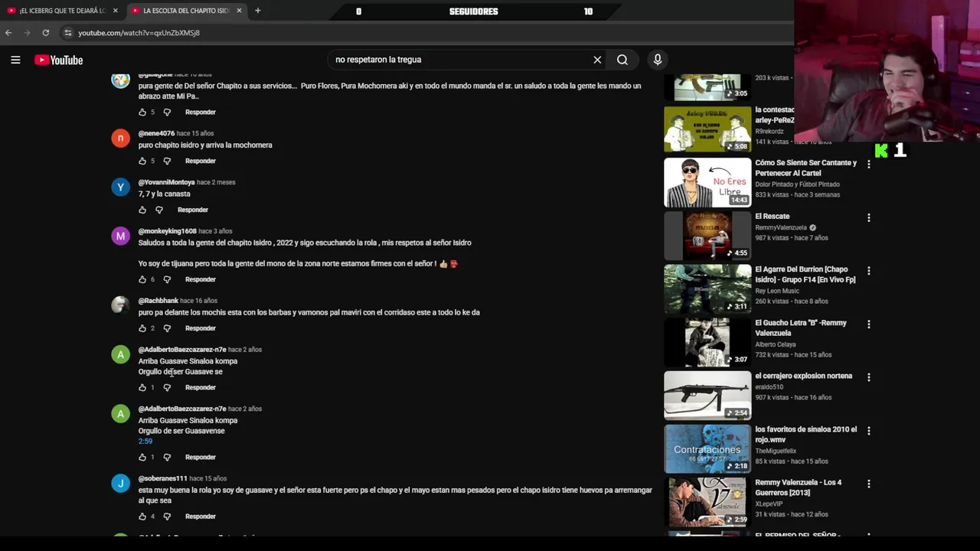Reply to @monkeyking1608 with Responder
This screenshot has height=551, width=980.
pyautogui.click(x=201, y=279)
